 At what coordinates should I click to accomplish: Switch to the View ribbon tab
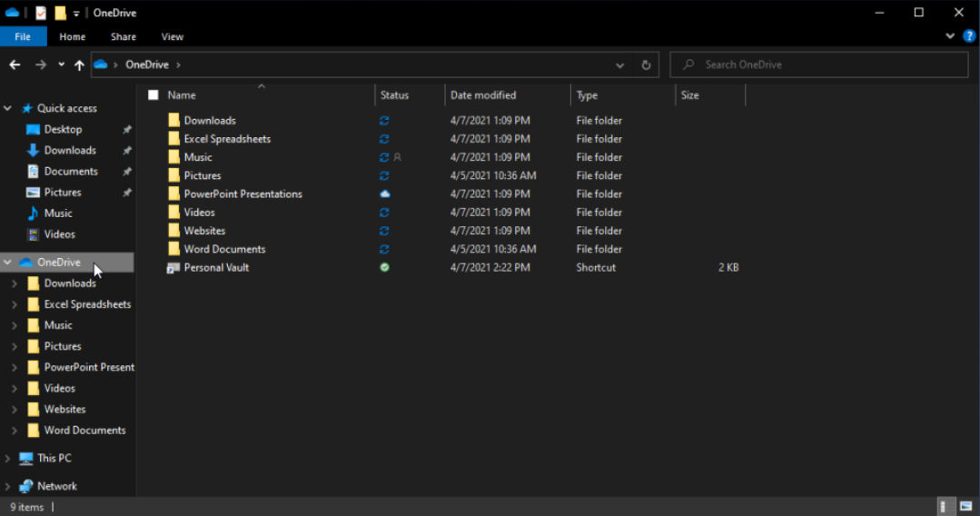tap(172, 36)
